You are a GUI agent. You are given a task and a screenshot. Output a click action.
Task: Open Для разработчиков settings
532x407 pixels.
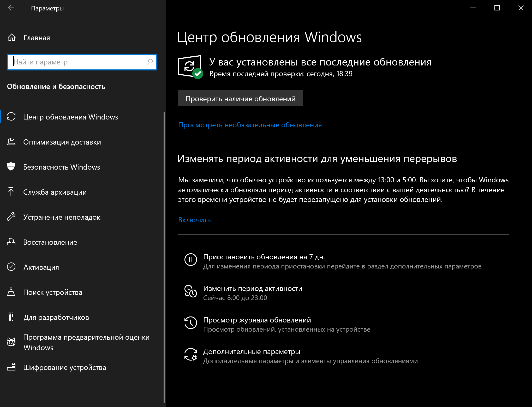pyautogui.click(x=56, y=317)
